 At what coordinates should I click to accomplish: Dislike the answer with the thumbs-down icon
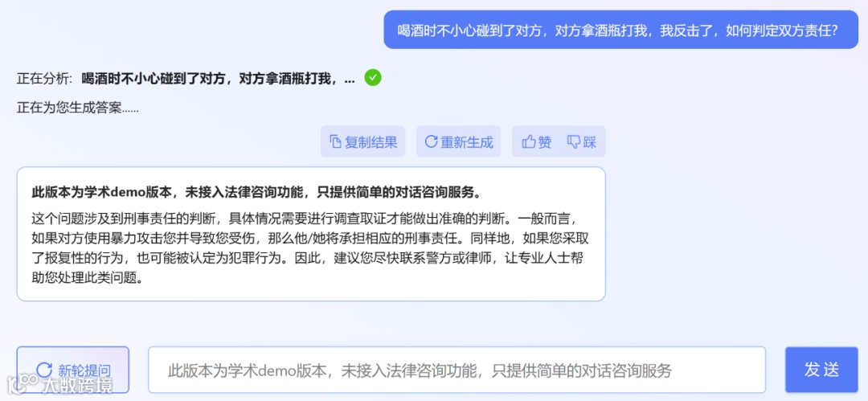click(574, 141)
